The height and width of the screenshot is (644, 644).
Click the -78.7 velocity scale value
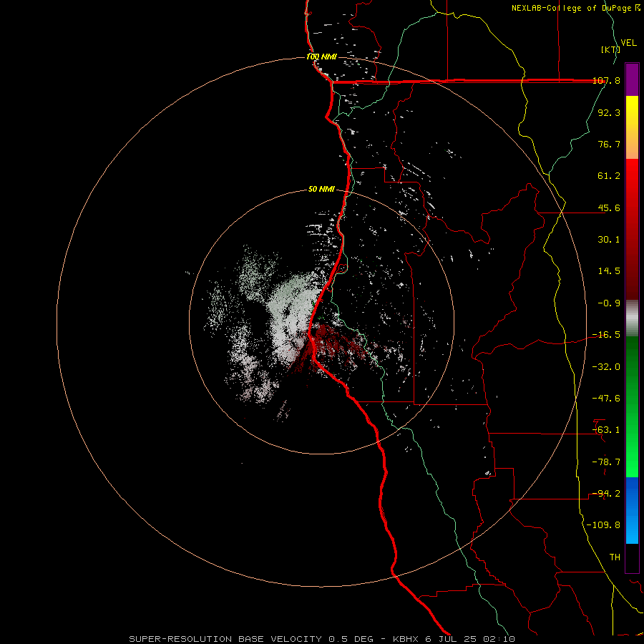[606, 462]
